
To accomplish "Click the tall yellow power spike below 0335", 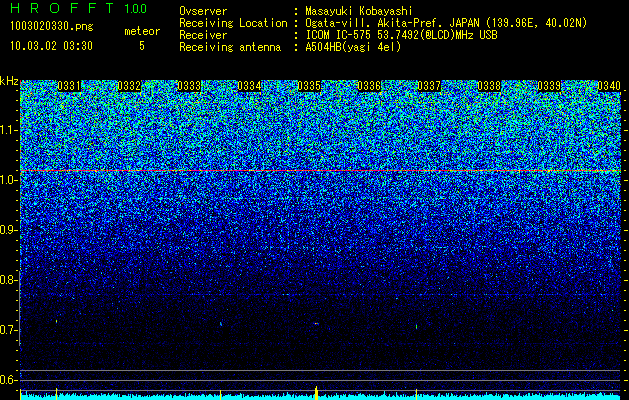I will coord(317,393).
